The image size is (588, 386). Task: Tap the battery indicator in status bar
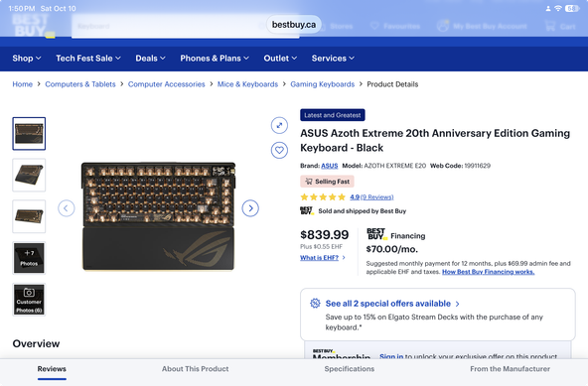572,8
